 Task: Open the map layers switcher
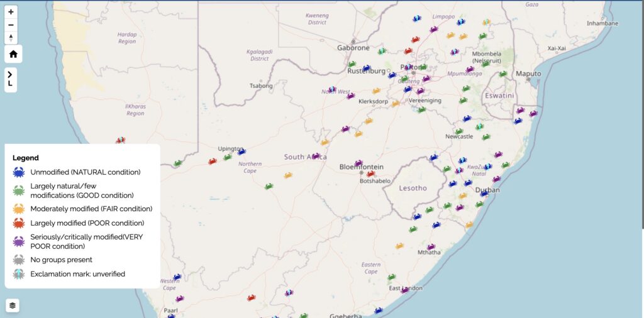click(x=13, y=305)
